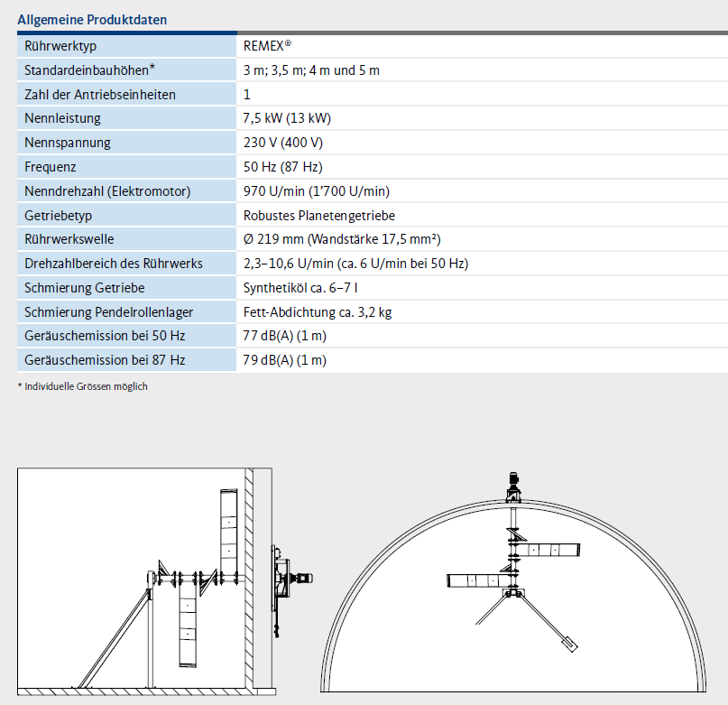
Task: Click the 'Rührwerkswelle' row label
Action: [69, 240]
